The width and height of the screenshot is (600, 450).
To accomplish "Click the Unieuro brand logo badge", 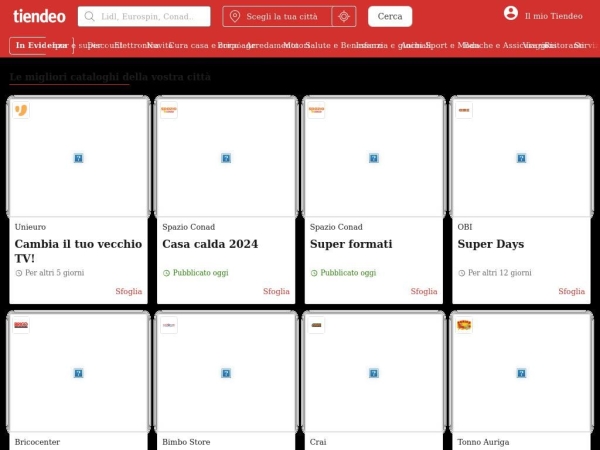I will tap(21, 110).
